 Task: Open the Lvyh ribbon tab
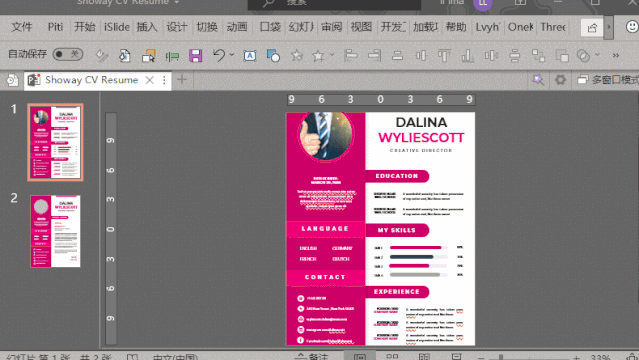[487, 27]
